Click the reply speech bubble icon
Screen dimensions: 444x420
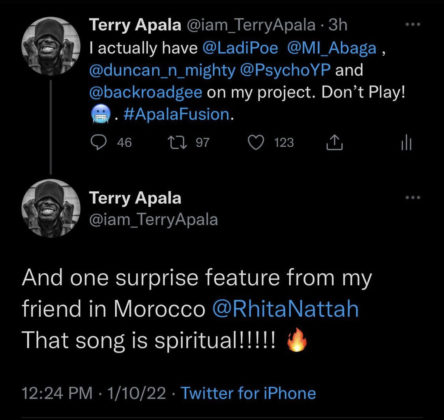[x=99, y=143]
